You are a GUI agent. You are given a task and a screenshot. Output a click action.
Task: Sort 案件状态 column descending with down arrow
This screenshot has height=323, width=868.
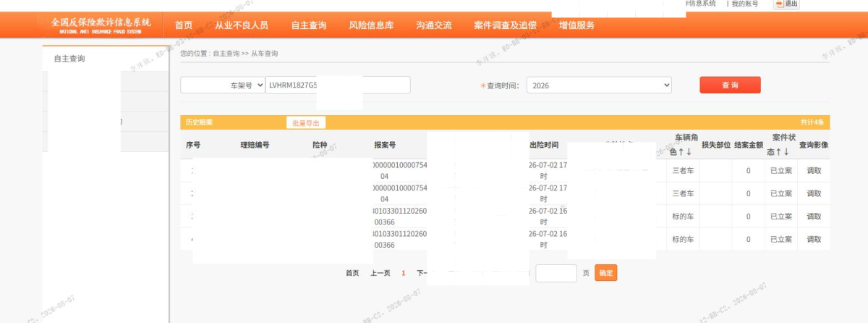point(786,152)
